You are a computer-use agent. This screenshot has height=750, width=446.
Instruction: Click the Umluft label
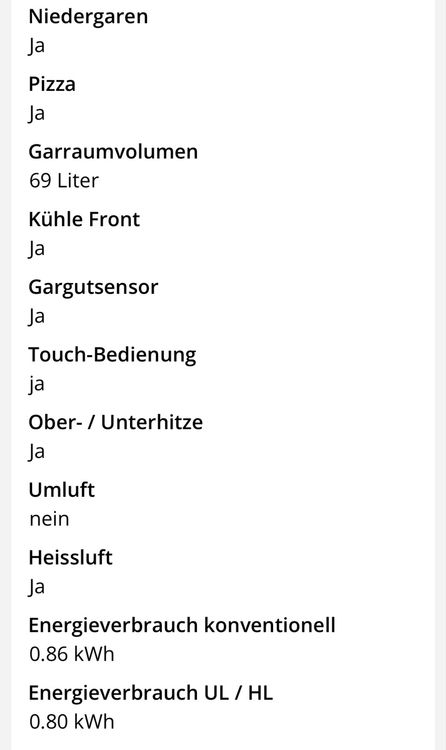click(x=62, y=490)
